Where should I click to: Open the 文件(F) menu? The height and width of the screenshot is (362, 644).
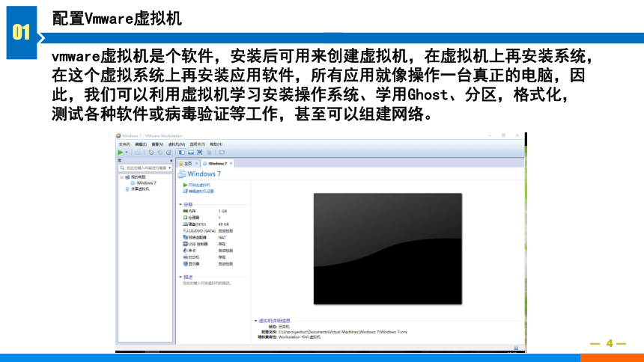[124, 144]
